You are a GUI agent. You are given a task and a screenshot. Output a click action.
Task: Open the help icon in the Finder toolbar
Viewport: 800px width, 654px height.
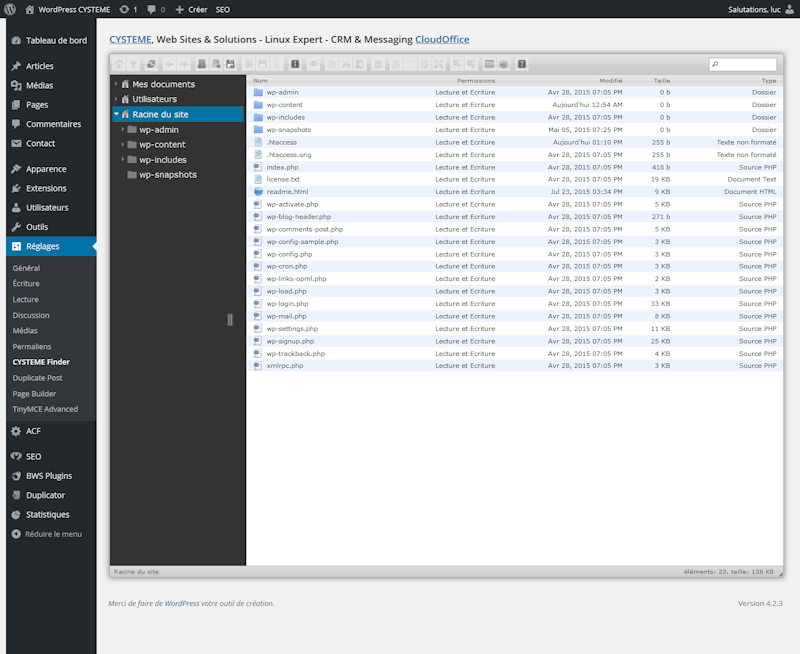click(522, 64)
